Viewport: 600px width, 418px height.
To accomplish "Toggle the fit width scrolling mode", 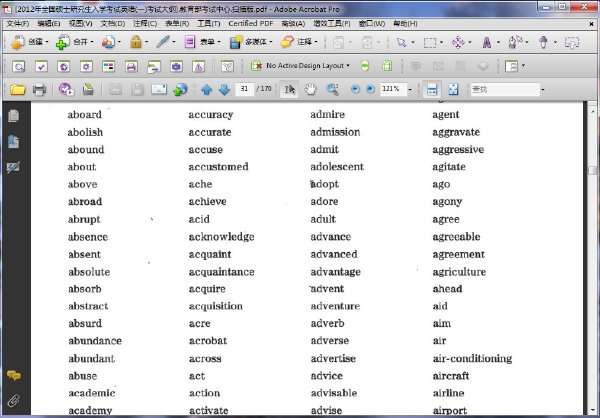I will click(x=432, y=90).
